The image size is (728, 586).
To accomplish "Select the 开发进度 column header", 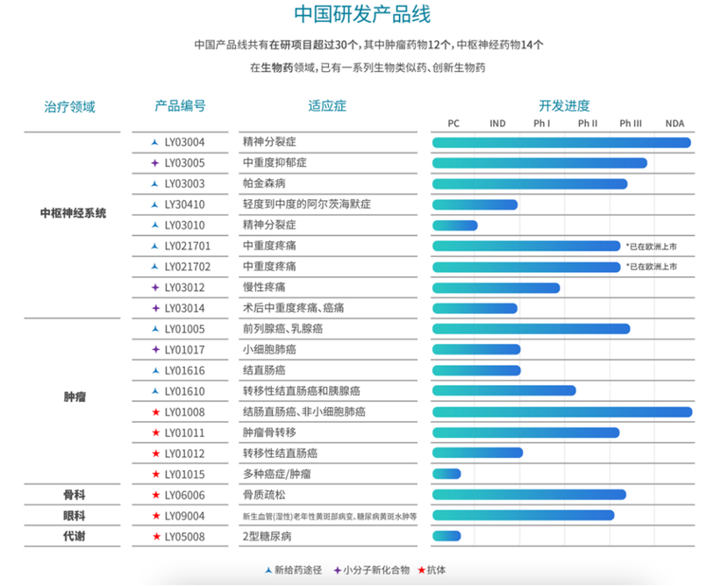I will (x=563, y=105).
